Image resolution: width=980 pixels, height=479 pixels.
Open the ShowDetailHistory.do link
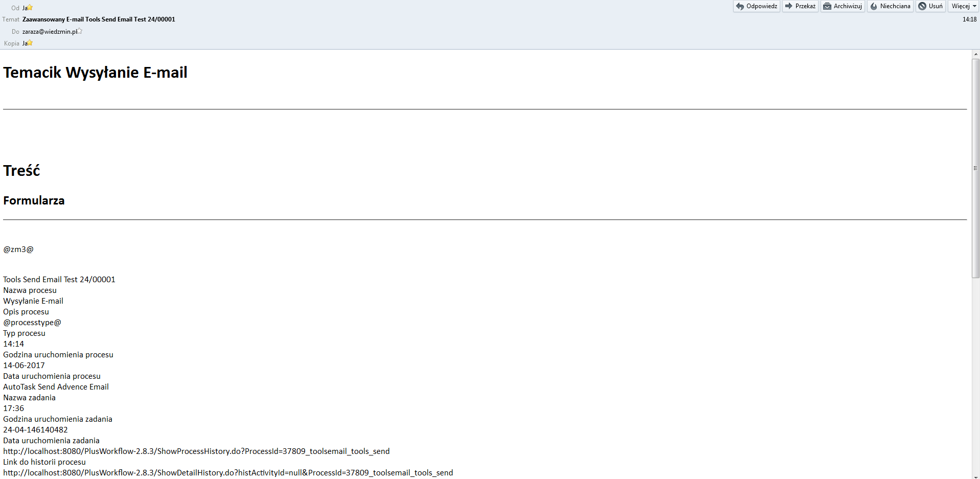click(x=228, y=473)
